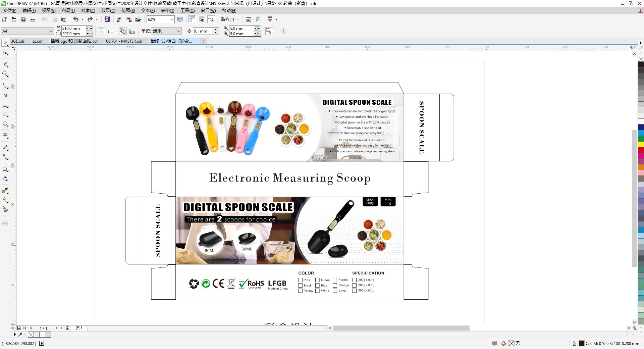Viewport: 644px width, 349px height.
Task: Click the Save disk icon
Action: (23, 19)
